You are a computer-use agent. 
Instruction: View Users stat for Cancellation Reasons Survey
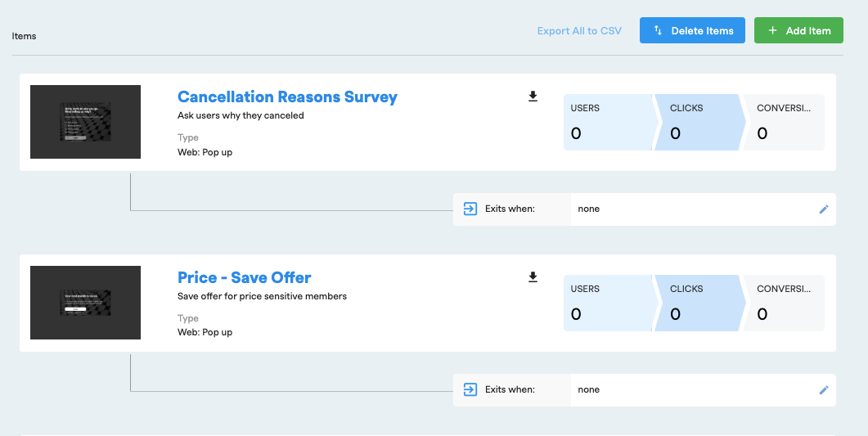607,123
